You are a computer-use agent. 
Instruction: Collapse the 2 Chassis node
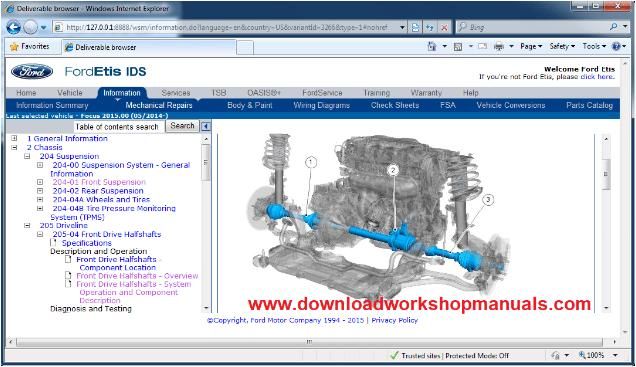click(14, 147)
